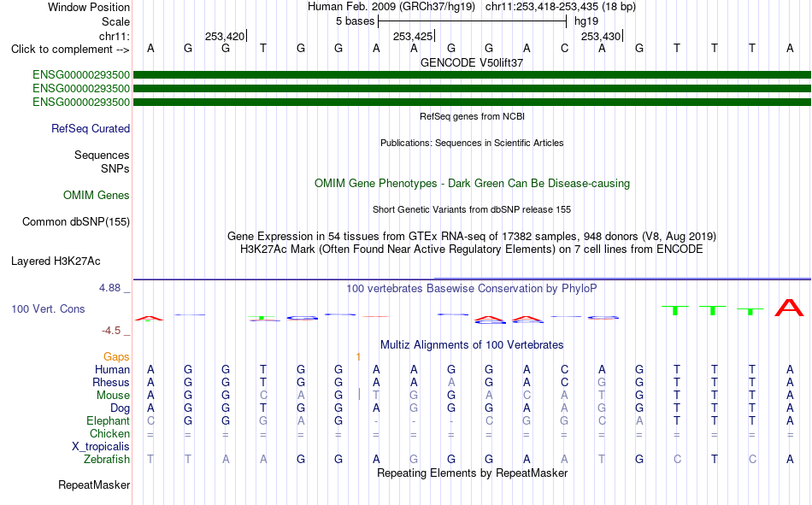Open the Layered H3K27Ac label
The height and width of the screenshot is (505, 812).
point(56,261)
